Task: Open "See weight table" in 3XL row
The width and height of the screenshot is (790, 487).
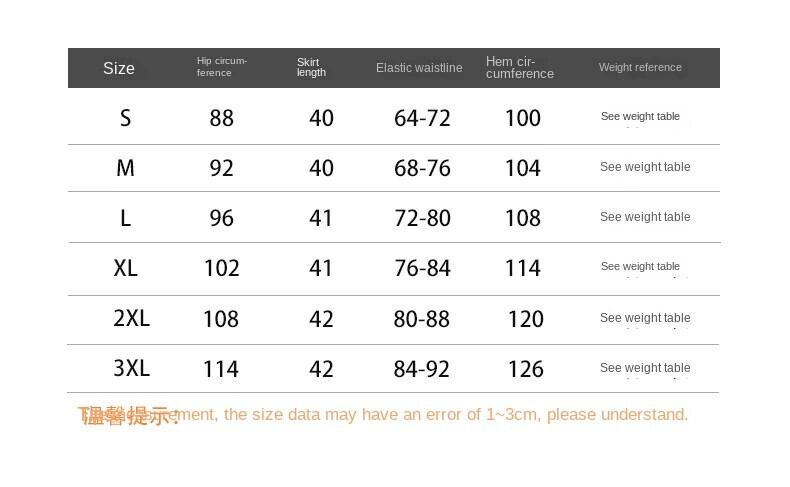Action: 645,368
